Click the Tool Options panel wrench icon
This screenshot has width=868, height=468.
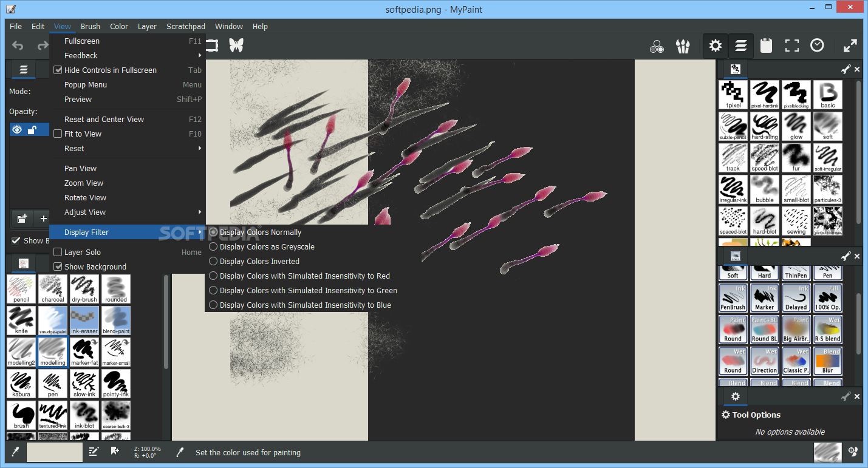[846, 397]
